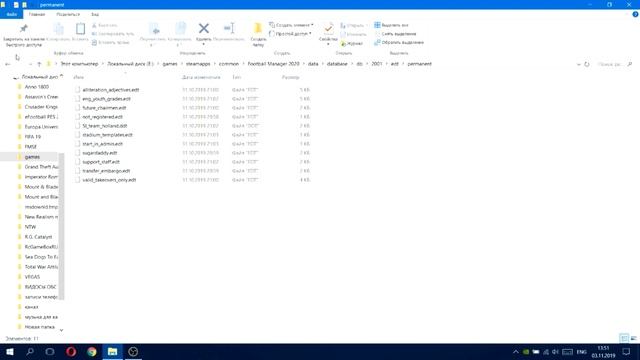
Task: Open the Windows Start menu
Action: click(x=9, y=352)
